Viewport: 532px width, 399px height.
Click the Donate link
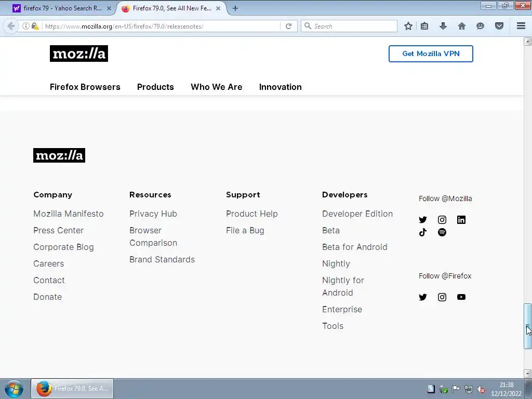(x=47, y=297)
